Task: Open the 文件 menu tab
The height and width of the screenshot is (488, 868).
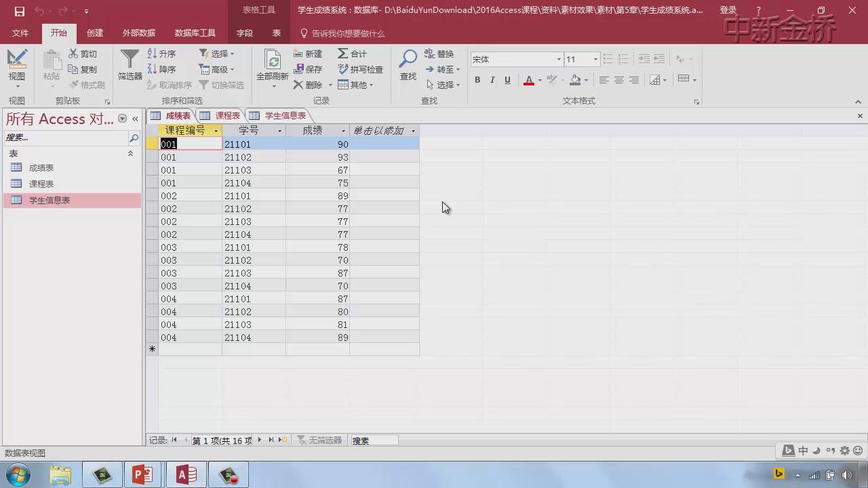Action: [20, 33]
